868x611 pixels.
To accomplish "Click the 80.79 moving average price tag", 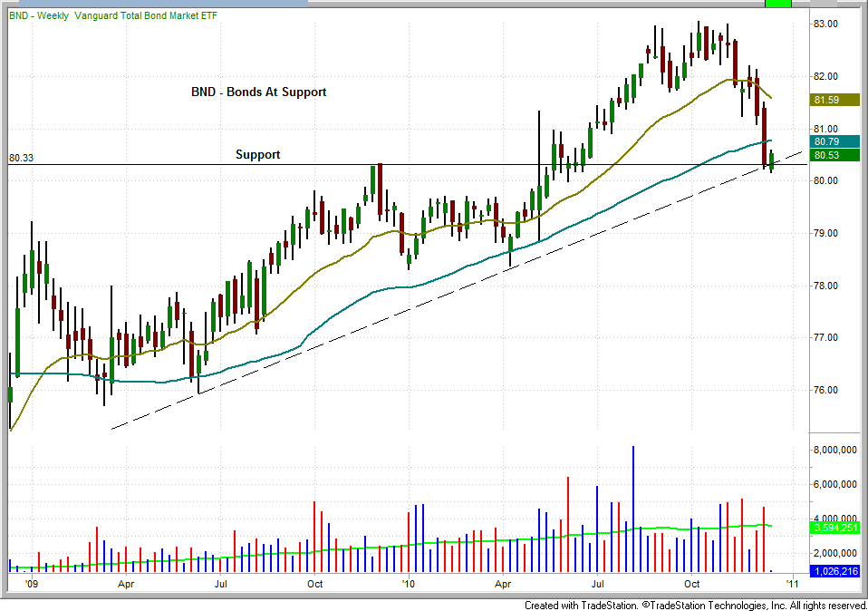I will [x=834, y=141].
